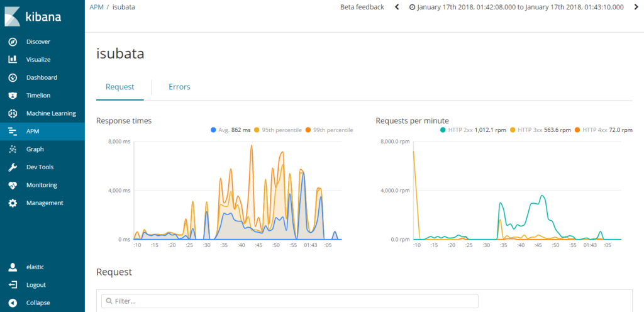The height and width of the screenshot is (312, 644).
Task: Go to Machine Learning in sidebar
Action: point(51,113)
